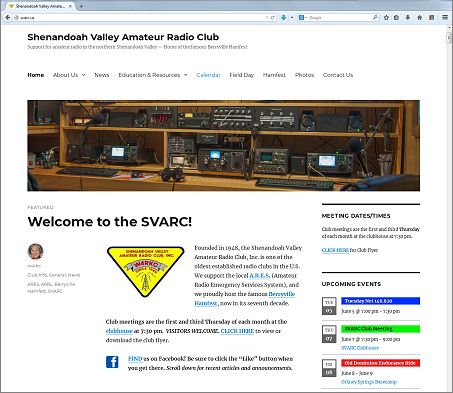Open Education & Resources menu item

tap(149, 75)
